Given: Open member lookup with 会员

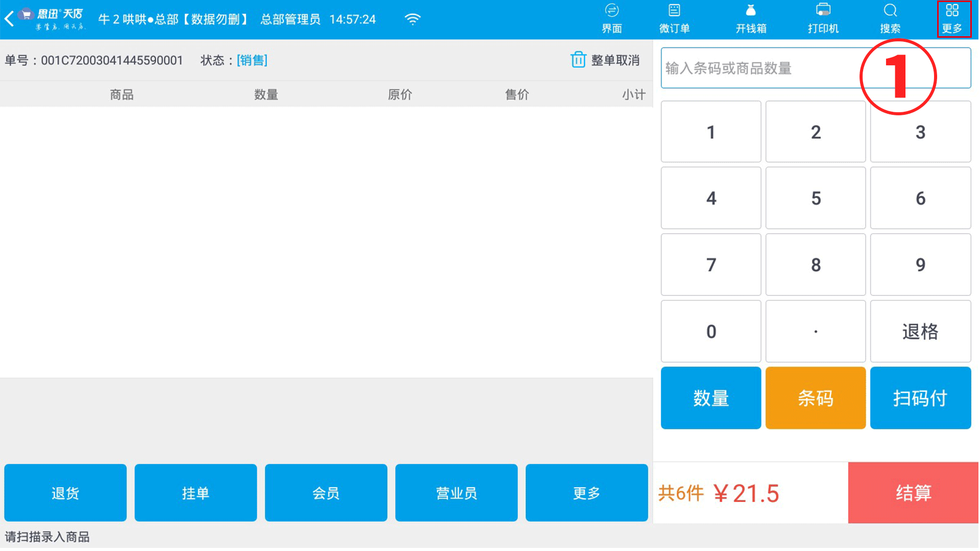Looking at the screenshot, I should click(x=326, y=493).
